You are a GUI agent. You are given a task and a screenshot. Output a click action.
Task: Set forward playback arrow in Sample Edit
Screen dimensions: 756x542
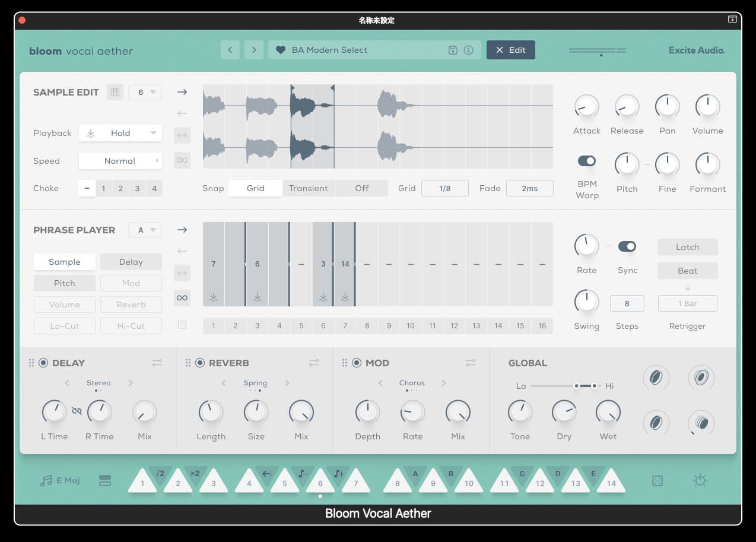point(182,92)
